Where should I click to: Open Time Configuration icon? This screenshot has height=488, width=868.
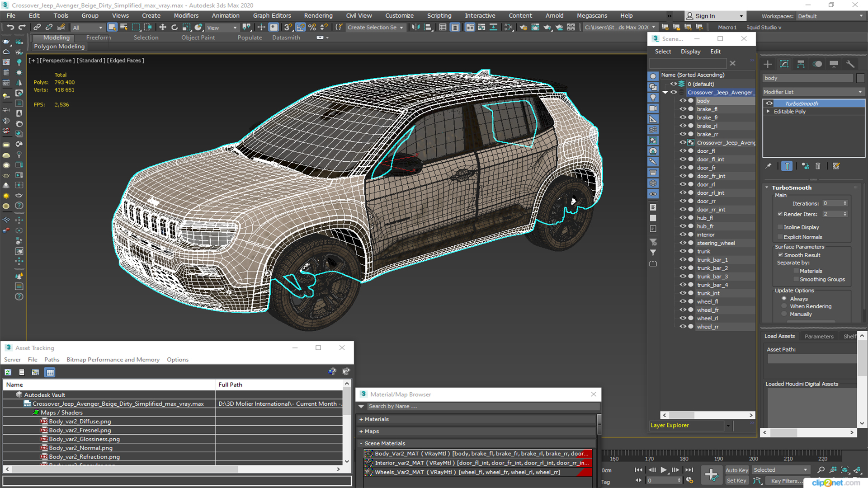[690, 480]
